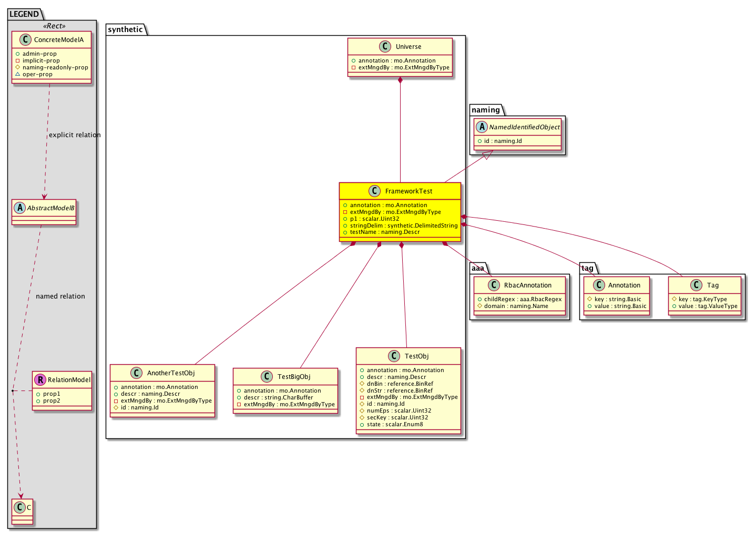The image size is (756, 534).
Task: Click the C icon next to TestBigObj
Action: (x=267, y=377)
